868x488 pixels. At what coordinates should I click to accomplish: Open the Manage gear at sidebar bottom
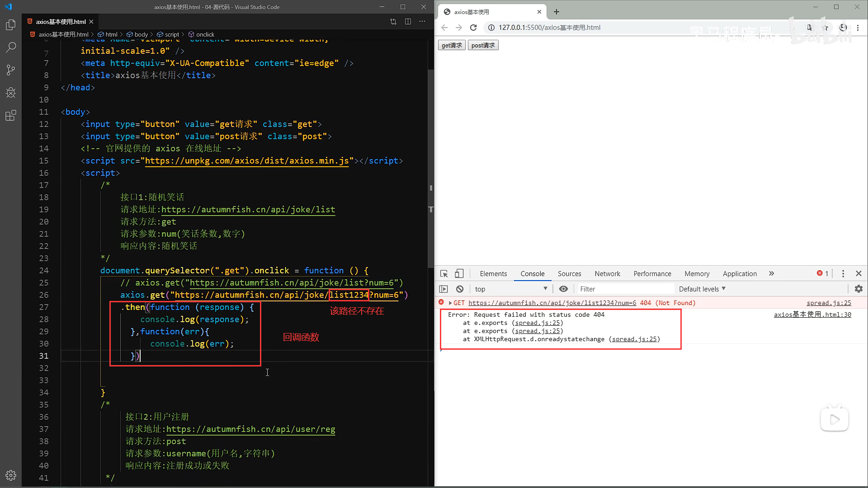11,475
